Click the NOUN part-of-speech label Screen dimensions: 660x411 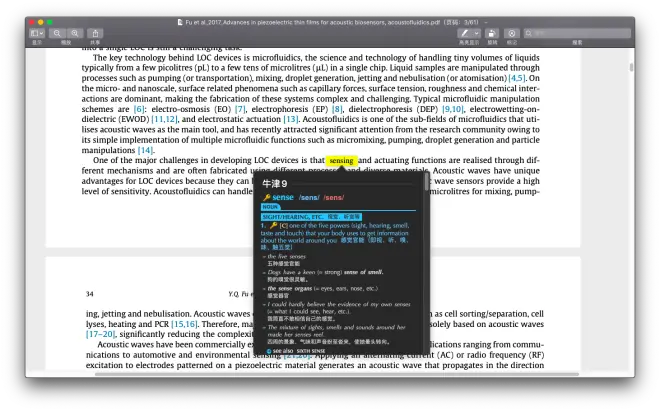[270, 207]
